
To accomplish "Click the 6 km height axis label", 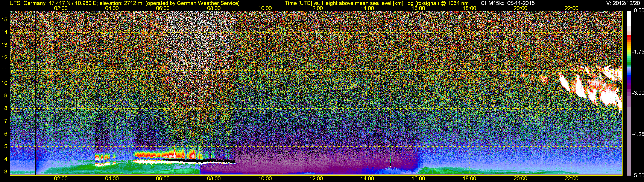I will [x=6, y=134].
